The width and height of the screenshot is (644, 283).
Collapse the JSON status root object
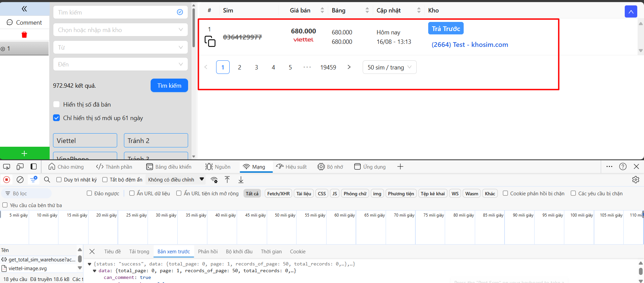[89, 264]
